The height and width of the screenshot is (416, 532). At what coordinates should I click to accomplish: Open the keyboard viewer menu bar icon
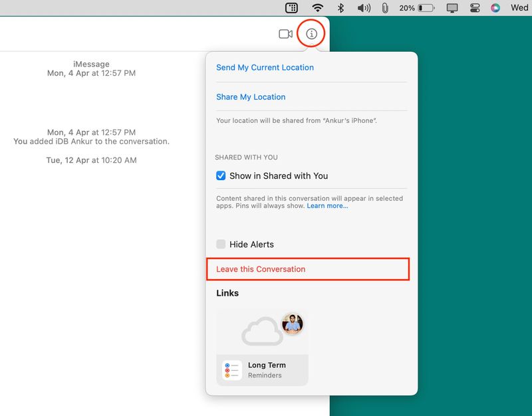click(291, 8)
